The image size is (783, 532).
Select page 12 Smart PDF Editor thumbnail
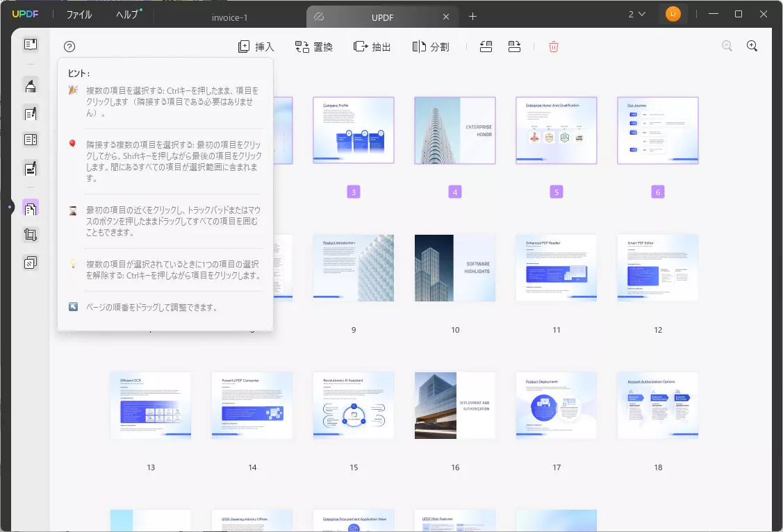click(x=658, y=268)
